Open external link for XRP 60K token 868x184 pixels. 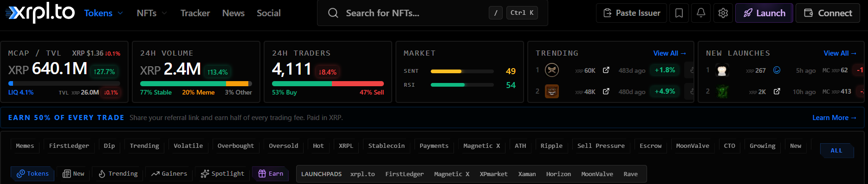(x=606, y=70)
